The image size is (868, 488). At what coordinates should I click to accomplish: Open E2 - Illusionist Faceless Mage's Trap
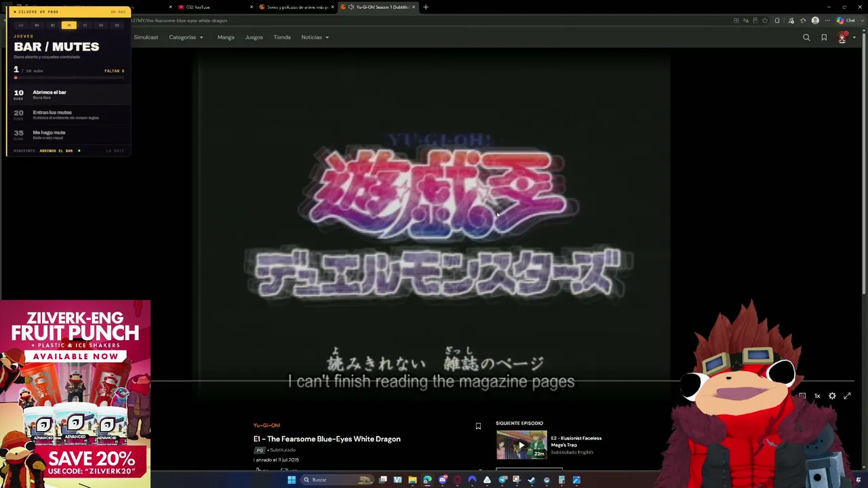[576, 441]
